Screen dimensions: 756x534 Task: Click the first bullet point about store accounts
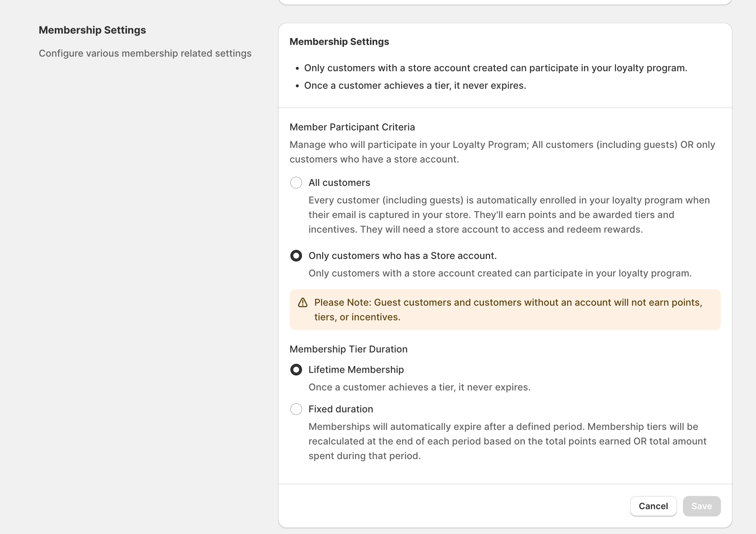pyautogui.click(x=495, y=68)
